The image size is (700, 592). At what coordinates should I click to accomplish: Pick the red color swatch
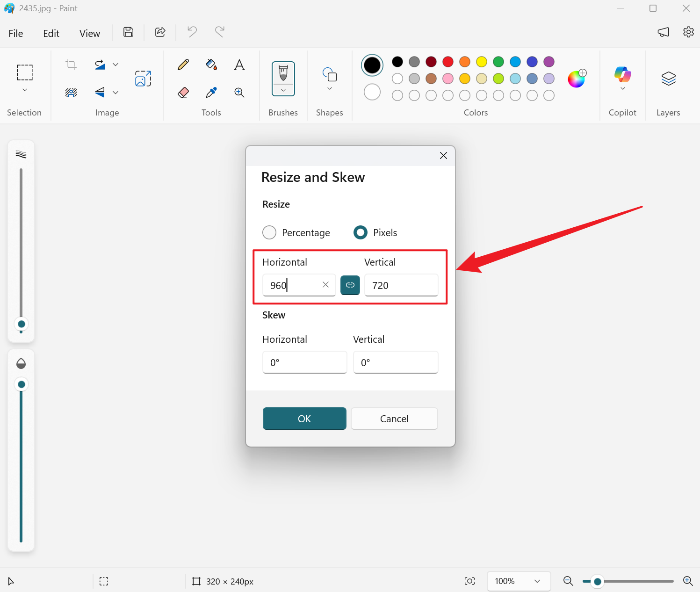(x=448, y=62)
